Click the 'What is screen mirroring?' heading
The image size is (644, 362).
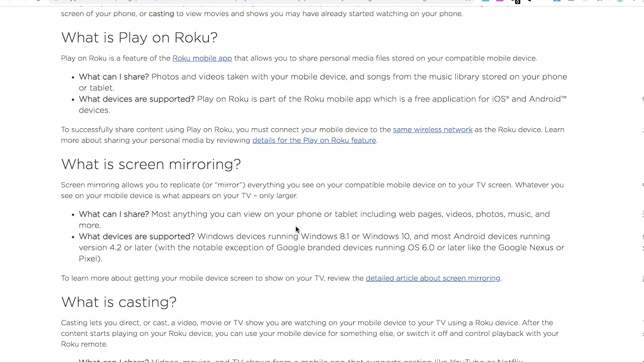[151, 164]
